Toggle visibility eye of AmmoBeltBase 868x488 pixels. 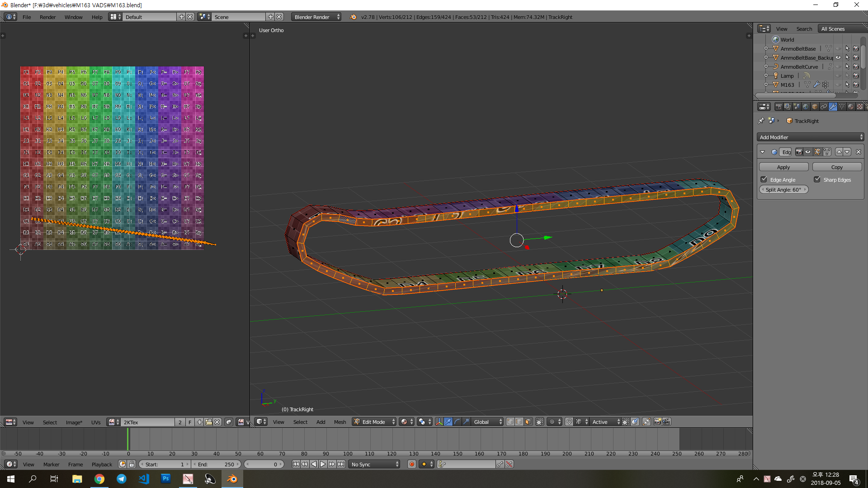(838, 48)
